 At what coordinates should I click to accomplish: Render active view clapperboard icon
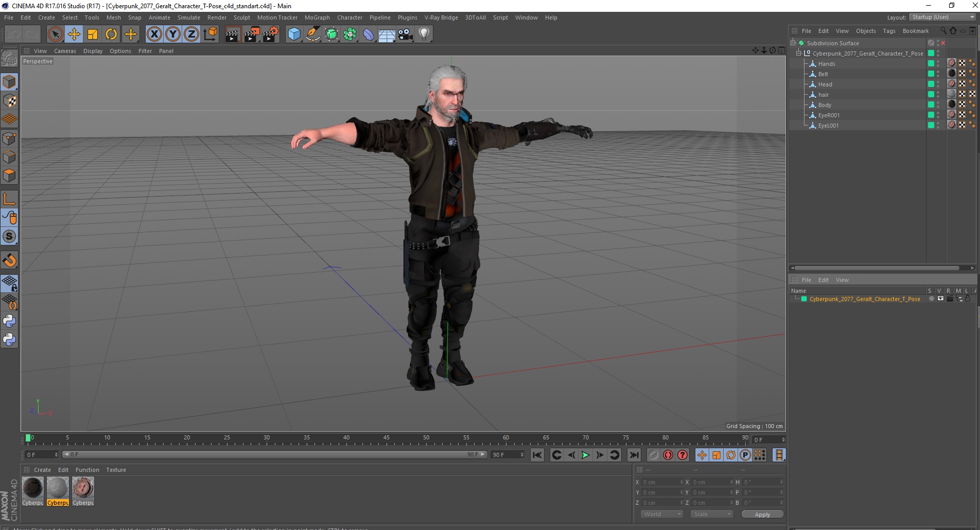click(233, 34)
